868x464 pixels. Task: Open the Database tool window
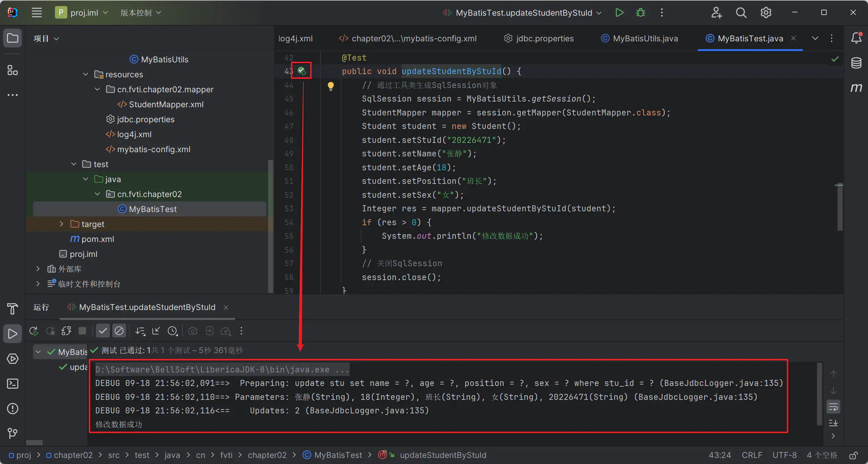tap(856, 63)
